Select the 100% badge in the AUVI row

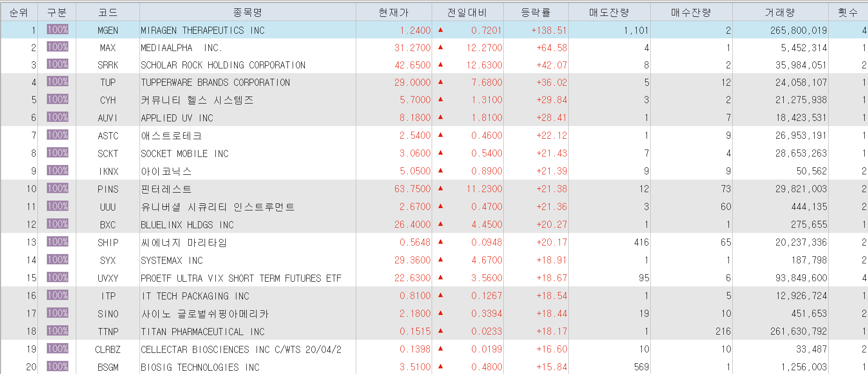tap(58, 117)
